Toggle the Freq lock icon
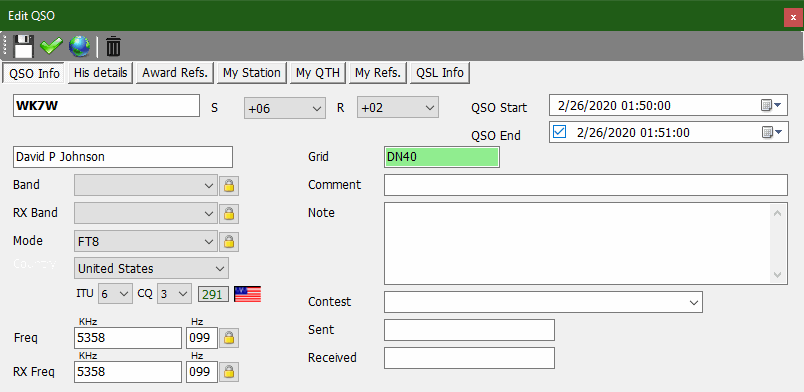804x392 pixels. (x=229, y=338)
